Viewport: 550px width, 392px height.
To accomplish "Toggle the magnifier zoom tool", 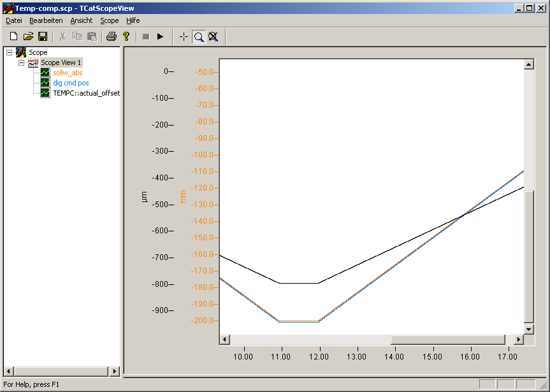I will 199,36.
